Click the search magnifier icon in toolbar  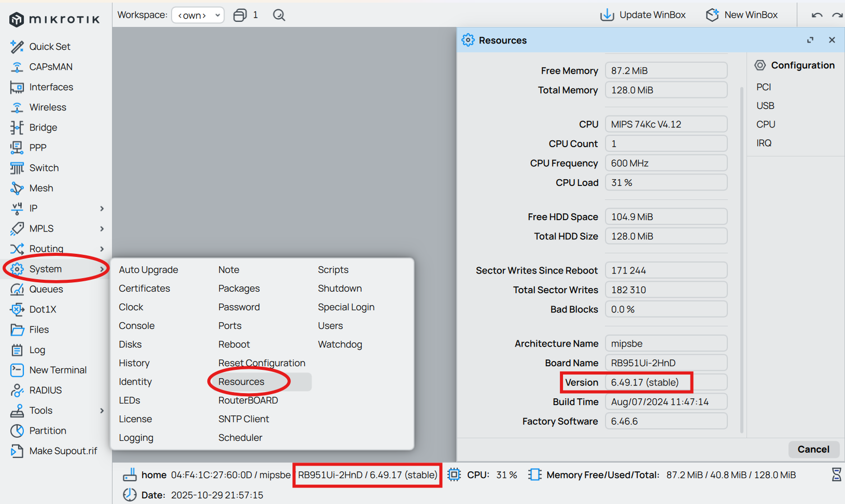pyautogui.click(x=279, y=15)
